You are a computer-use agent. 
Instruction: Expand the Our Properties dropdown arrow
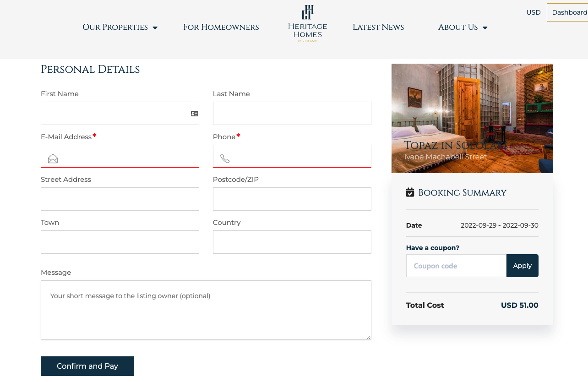155,28
